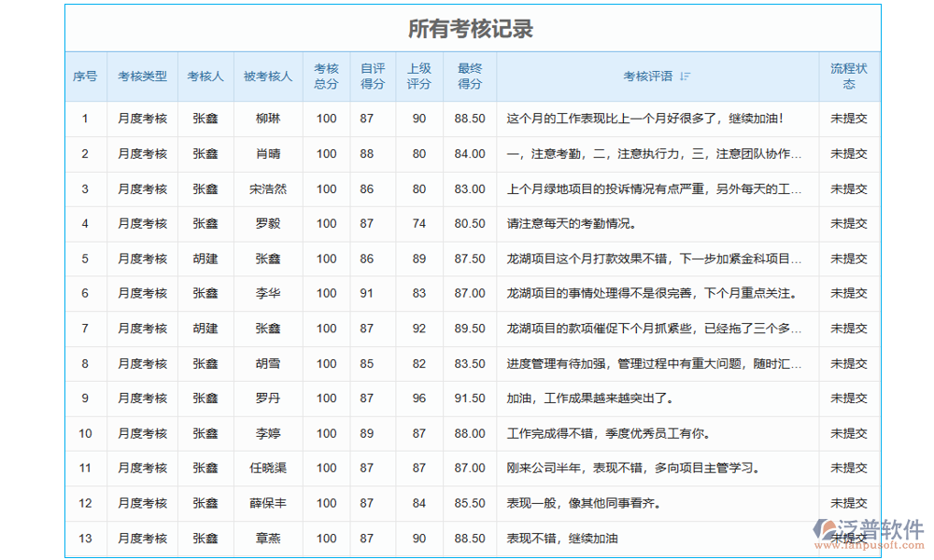Select the 考核类型 header to filter types
This screenshot has height=560, width=934.
click(x=143, y=77)
